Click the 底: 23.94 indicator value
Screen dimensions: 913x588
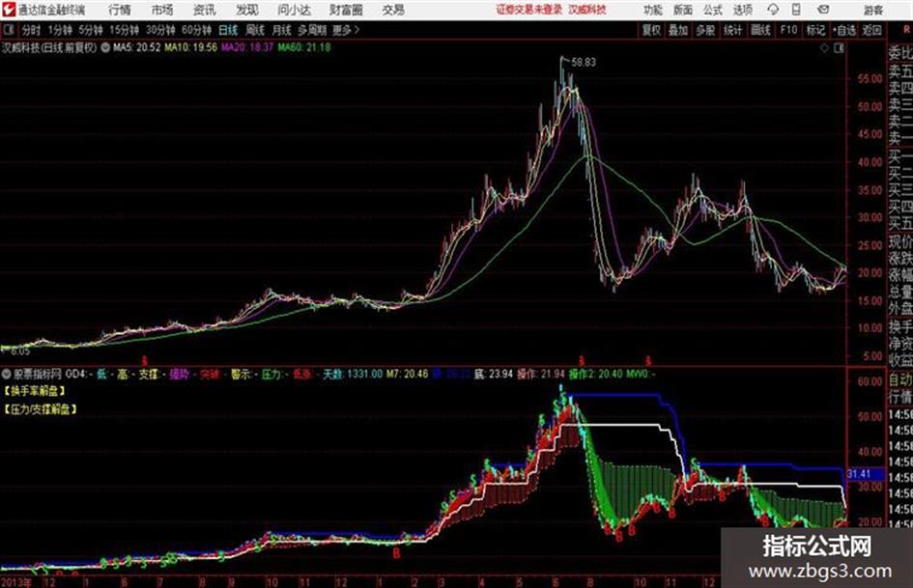(x=493, y=374)
